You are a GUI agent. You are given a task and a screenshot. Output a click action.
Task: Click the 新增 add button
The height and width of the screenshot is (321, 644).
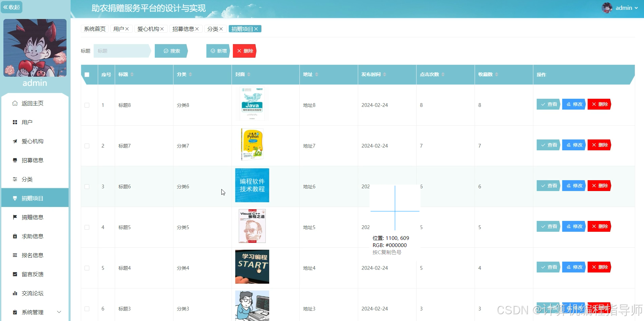pos(218,51)
